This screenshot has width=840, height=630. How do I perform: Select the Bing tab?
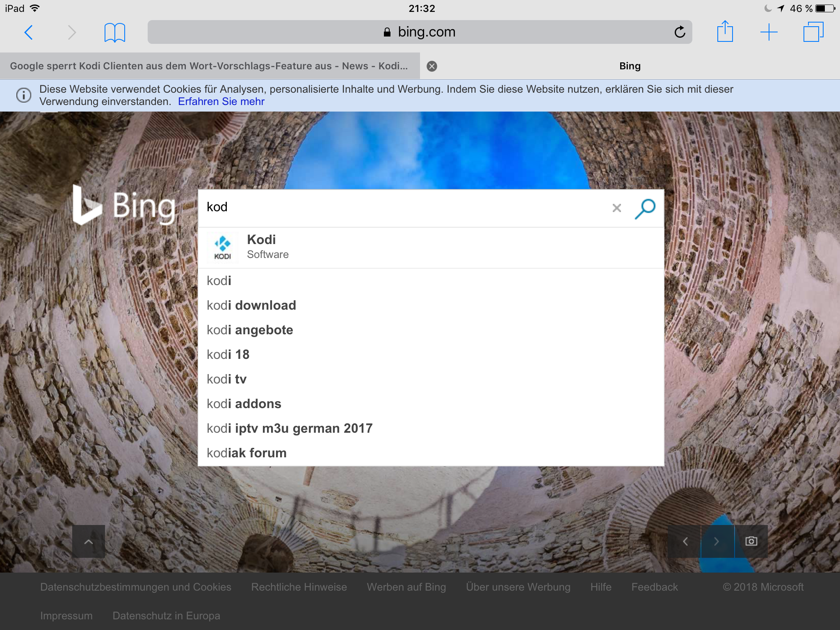tap(630, 66)
